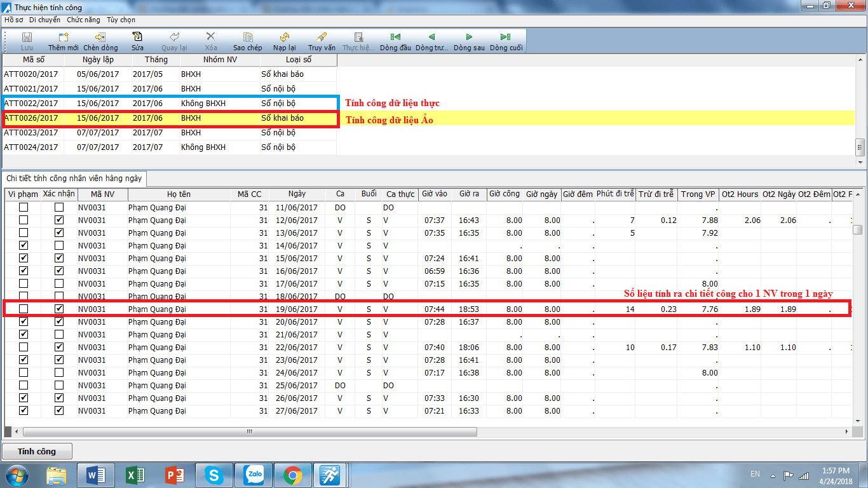
Task: Open the Windows Start menu
Action: 17,475
